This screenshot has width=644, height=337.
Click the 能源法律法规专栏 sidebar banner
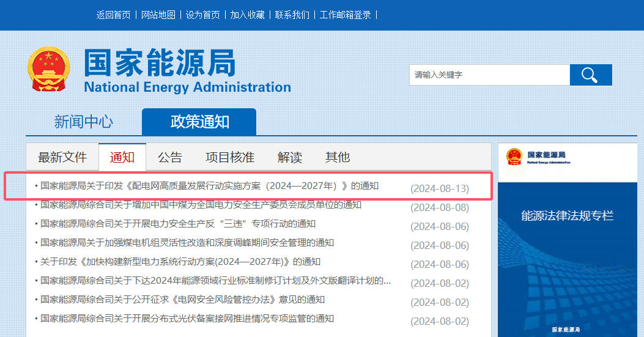click(567, 215)
